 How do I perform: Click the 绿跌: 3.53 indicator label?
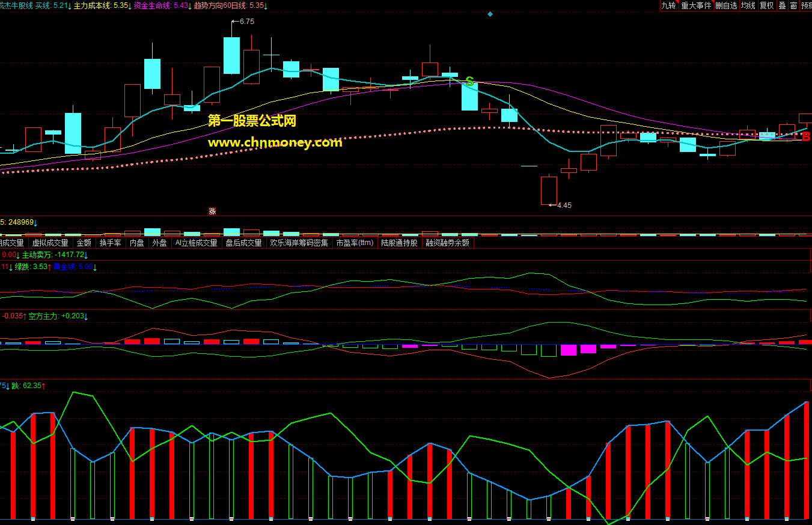(x=34, y=267)
